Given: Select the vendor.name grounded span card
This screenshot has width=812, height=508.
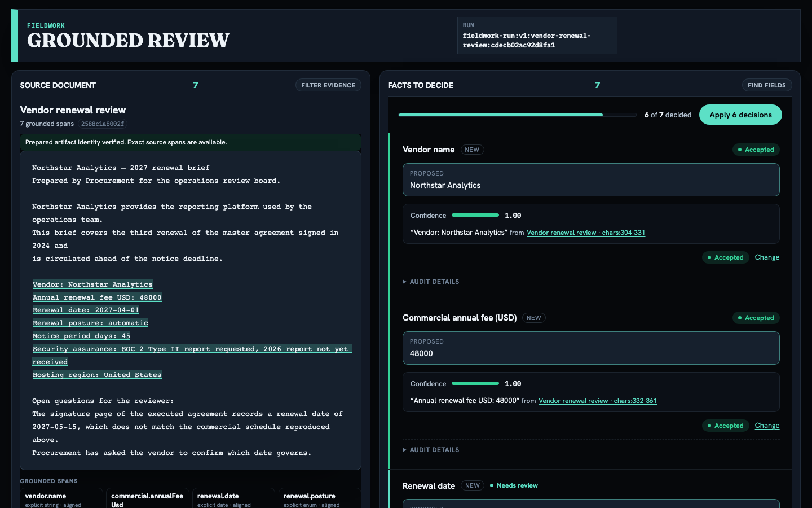Looking at the screenshot, I should pos(61,499).
